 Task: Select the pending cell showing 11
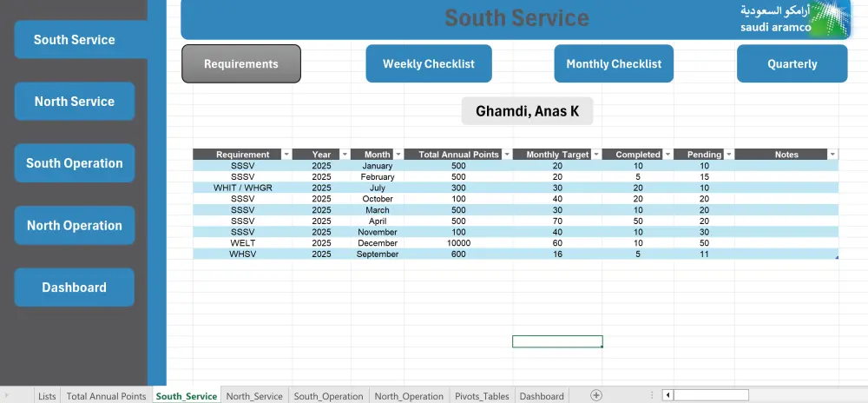pyautogui.click(x=704, y=254)
